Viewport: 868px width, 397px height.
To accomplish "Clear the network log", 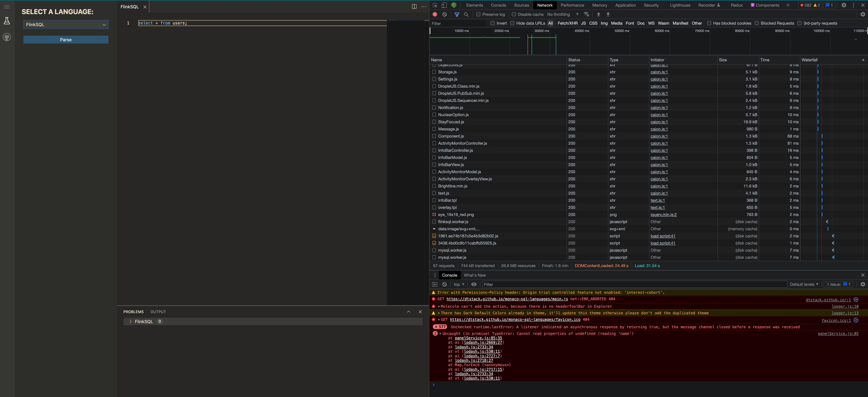I will click(x=444, y=14).
